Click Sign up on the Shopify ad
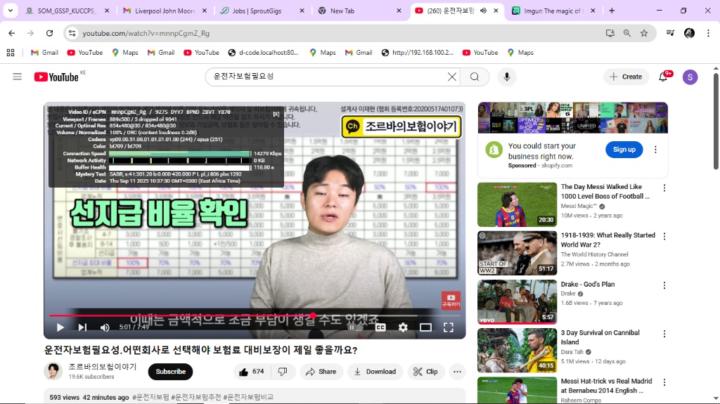720x404 pixels. (624, 150)
